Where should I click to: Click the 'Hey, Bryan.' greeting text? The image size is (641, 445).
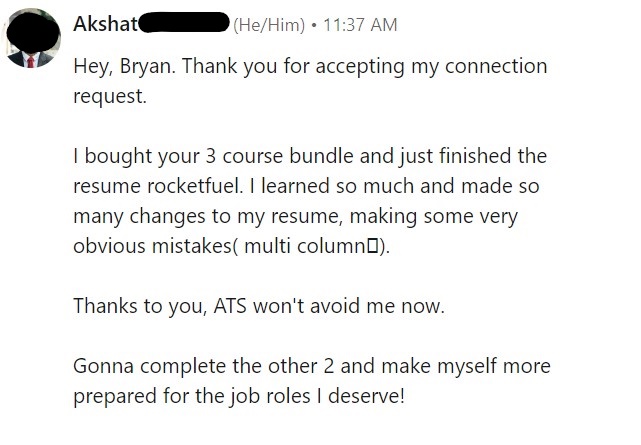[124, 67]
